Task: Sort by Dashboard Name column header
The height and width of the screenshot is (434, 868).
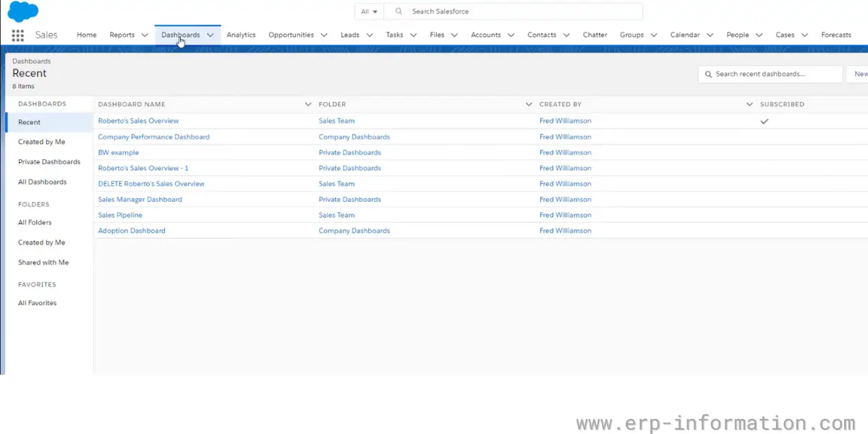Action: (x=132, y=104)
